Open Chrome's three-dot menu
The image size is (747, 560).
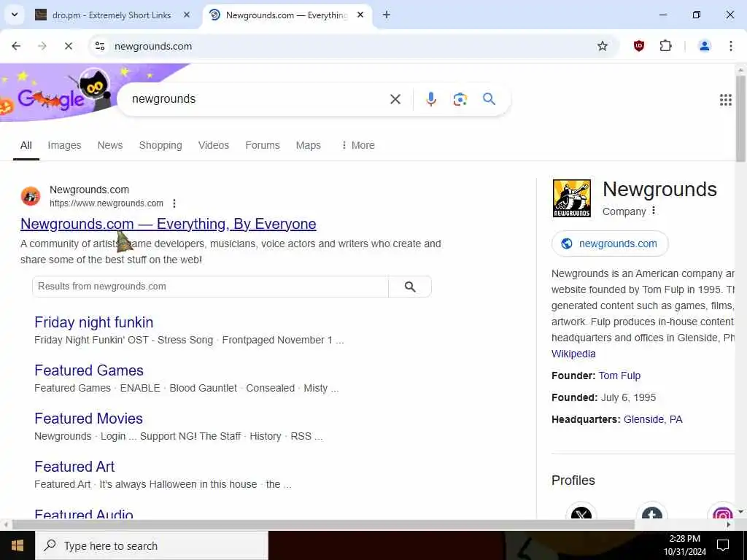click(730, 46)
